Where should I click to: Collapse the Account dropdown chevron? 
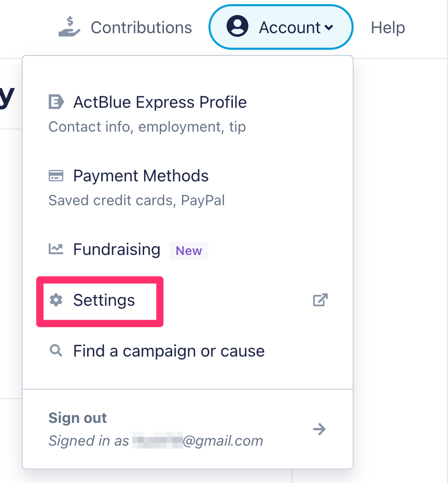tap(329, 27)
